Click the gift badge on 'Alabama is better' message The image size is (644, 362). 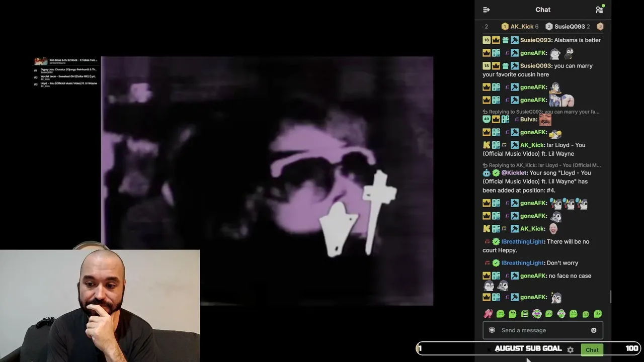click(x=505, y=40)
